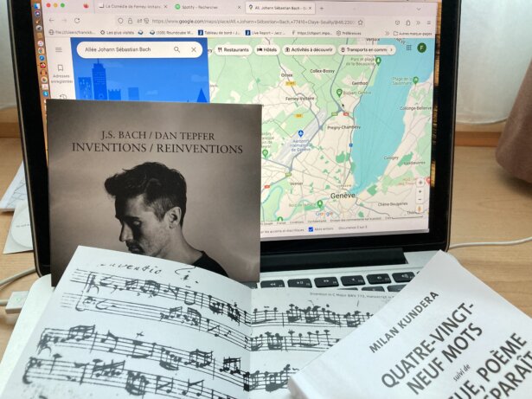Open the recent history icon in Maps sidebar
This screenshot has width=532, height=399.
(x=62, y=96)
